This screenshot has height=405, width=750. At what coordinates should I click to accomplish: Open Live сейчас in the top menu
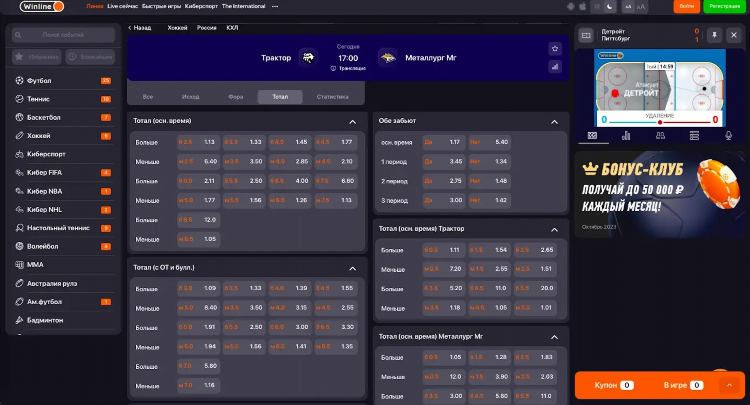click(x=122, y=6)
